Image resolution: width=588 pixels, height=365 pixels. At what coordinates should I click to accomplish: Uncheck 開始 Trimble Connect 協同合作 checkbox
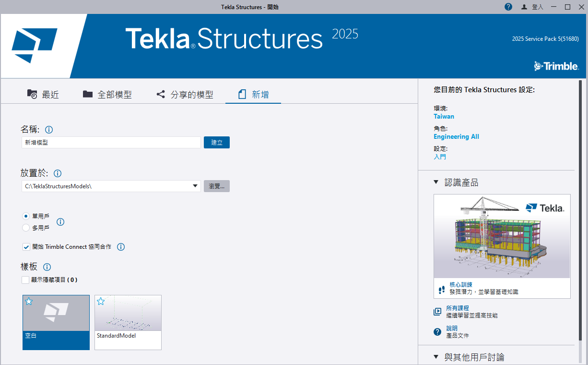click(x=26, y=247)
